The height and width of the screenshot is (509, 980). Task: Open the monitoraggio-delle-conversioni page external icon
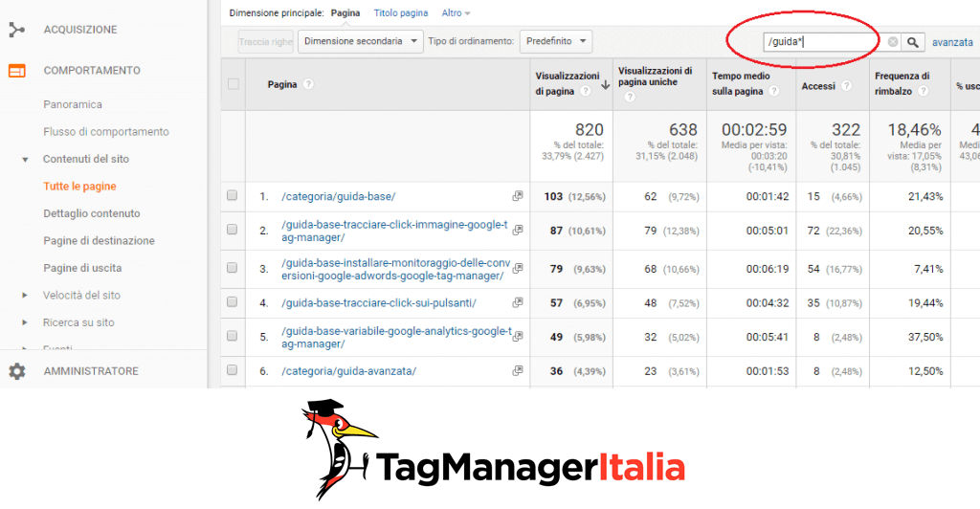pyautogui.click(x=518, y=269)
